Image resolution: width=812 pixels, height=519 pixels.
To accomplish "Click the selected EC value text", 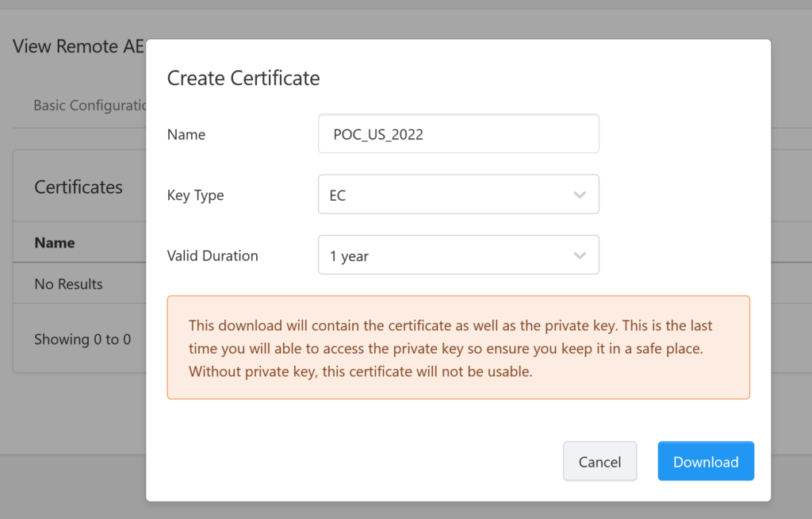I will click(338, 195).
